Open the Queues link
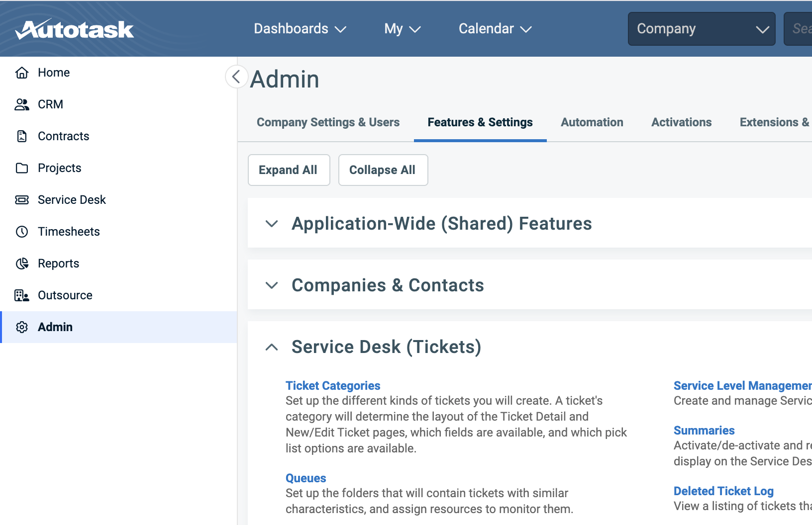The image size is (812, 525). 306,478
